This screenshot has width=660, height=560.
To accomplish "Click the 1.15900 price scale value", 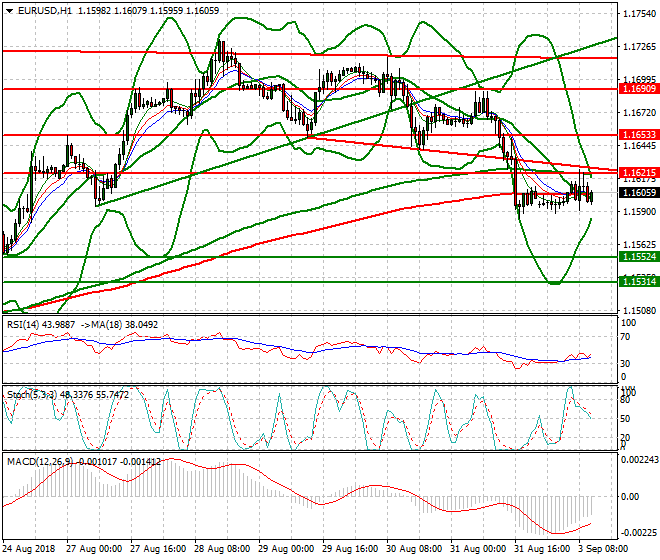I will click(639, 211).
